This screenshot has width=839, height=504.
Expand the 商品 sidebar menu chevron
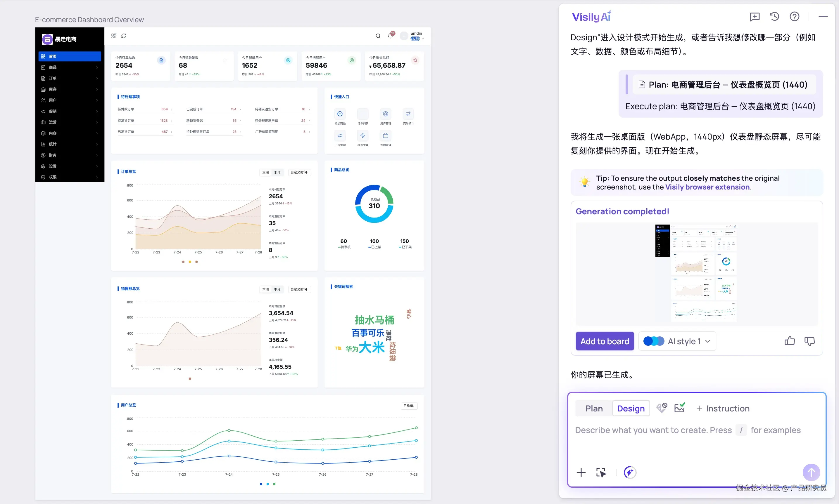(97, 67)
